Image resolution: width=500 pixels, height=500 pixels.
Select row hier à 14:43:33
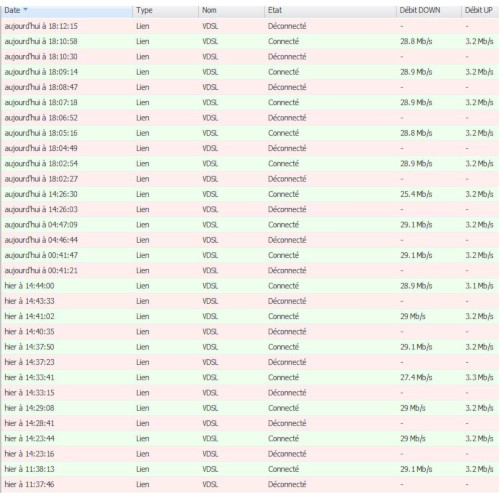(250, 301)
